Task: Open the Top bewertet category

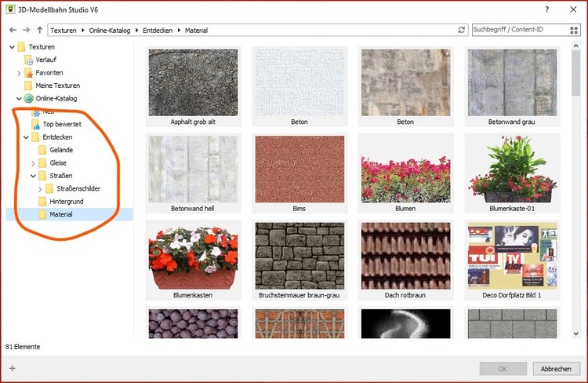Action: click(62, 124)
